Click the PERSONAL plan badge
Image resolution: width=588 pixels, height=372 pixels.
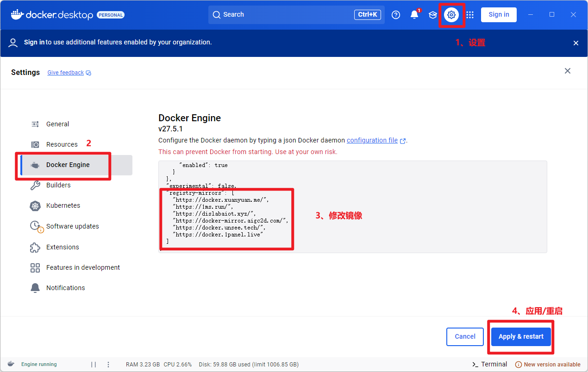(111, 15)
